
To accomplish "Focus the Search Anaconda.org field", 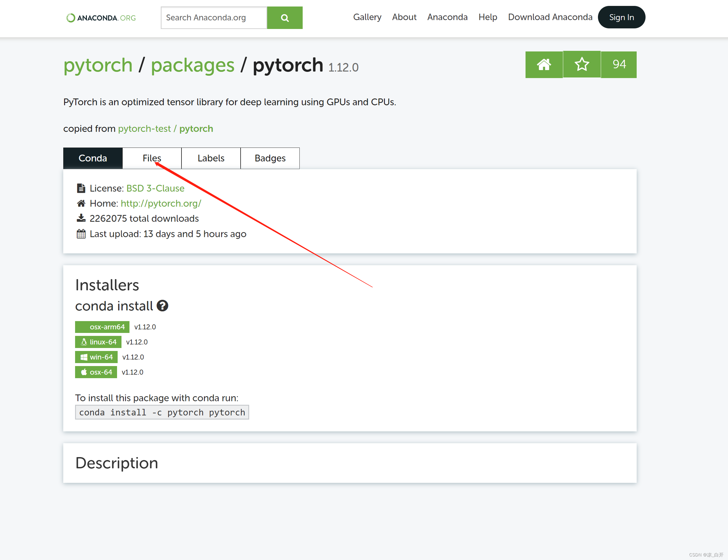I will click(214, 18).
